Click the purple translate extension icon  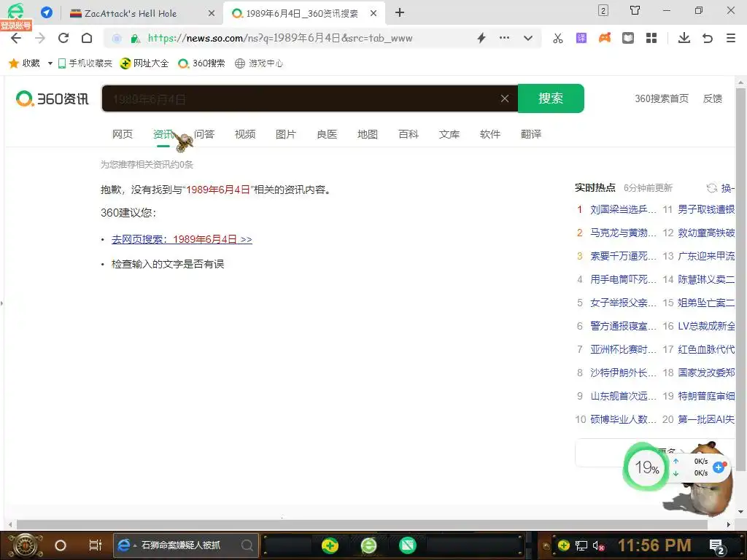[x=581, y=38]
